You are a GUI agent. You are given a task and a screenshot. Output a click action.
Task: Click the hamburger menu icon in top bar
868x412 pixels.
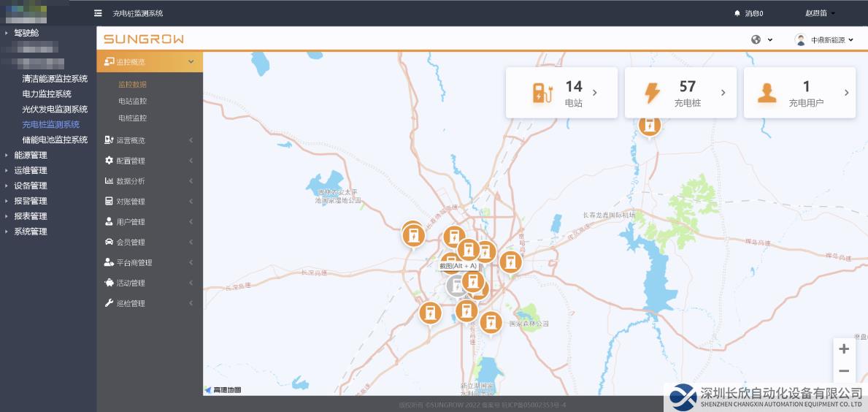(98, 13)
